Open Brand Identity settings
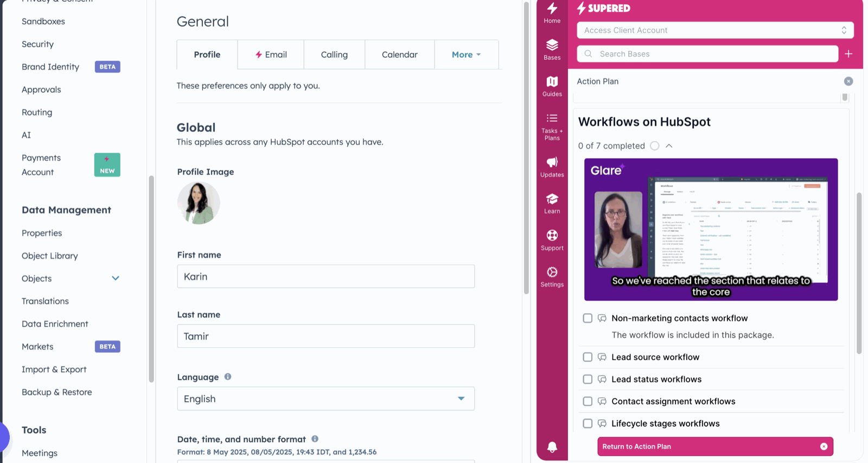The height and width of the screenshot is (463, 868). pyautogui.click(x=50, y=67)
